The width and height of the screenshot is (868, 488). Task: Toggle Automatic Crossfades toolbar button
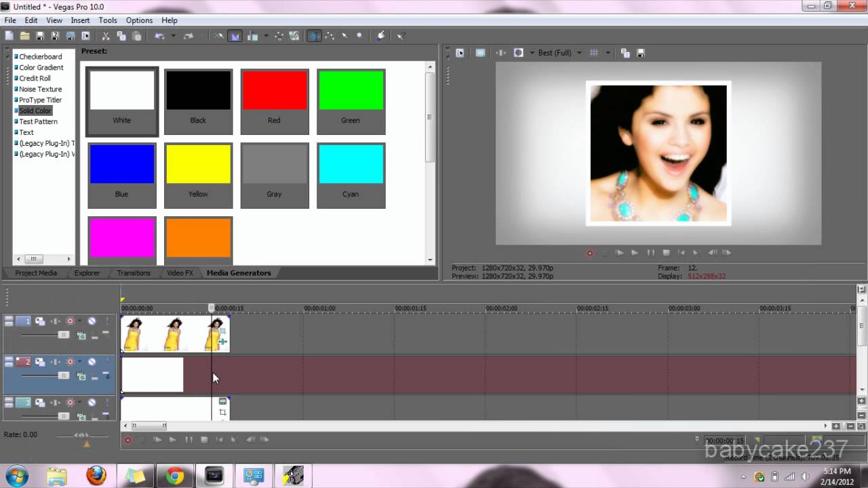pos(235,36)
